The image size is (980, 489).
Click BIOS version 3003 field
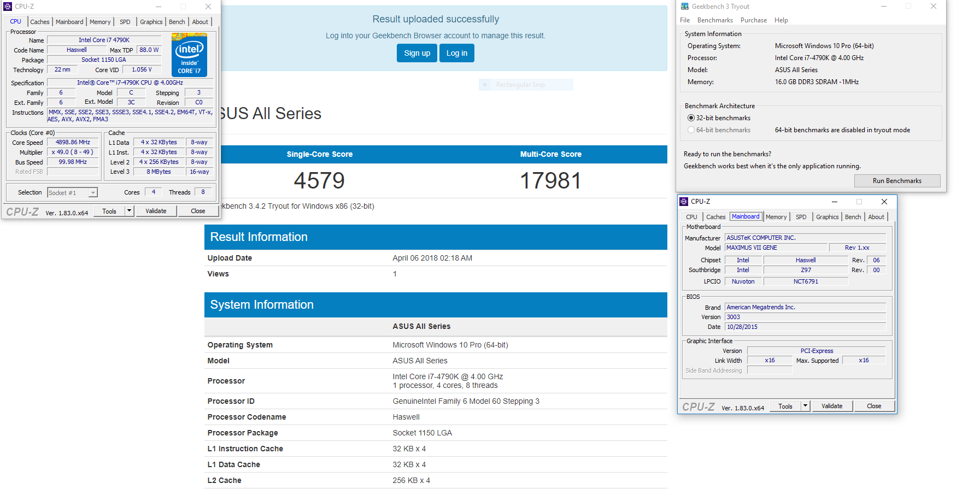pos(805,317)
